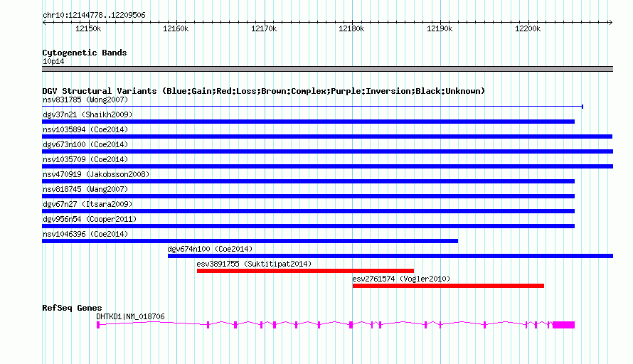Click the 12150k ruler tick label

click(x=88, y=28)
